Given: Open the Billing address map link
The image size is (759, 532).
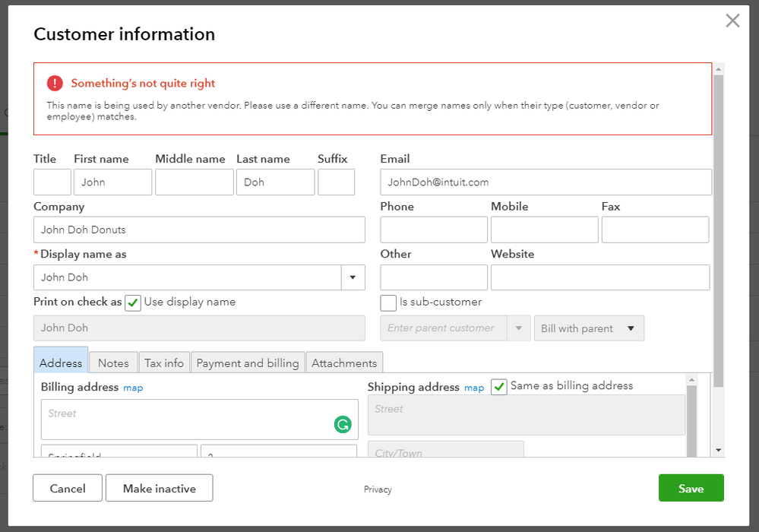Looking at the screenshot, I should [x=133, y=388].
